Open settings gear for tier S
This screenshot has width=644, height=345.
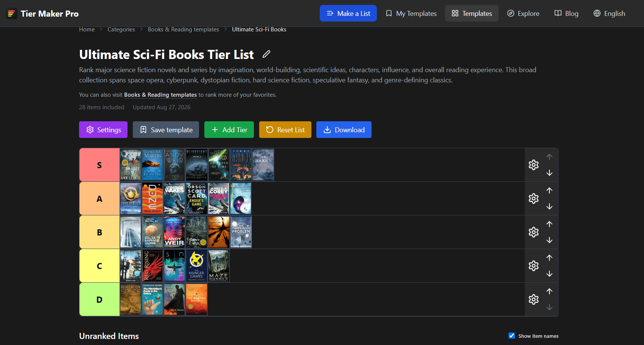tap(534, 165)
